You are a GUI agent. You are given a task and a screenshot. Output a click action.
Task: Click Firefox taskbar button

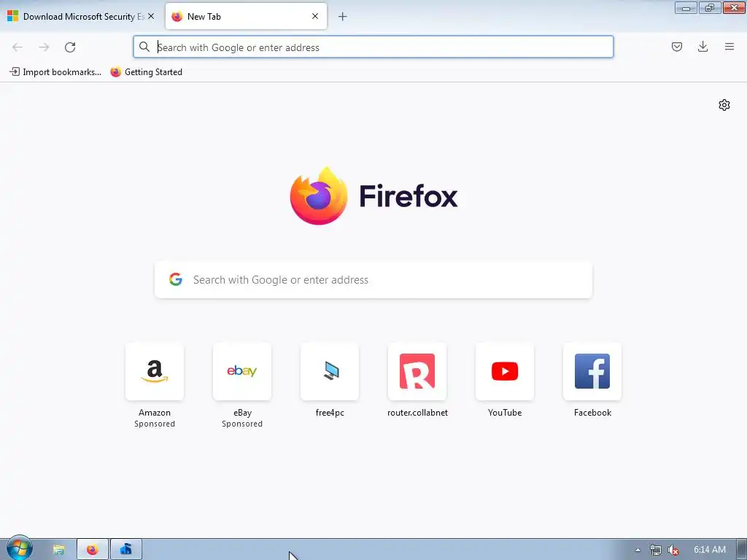pyautogui.click(x=93, y=550)
